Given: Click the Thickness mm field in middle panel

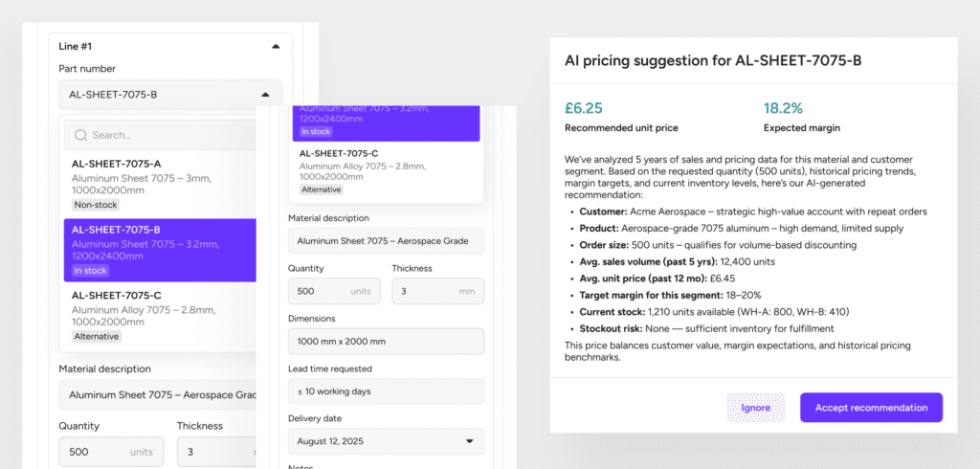Looking at the screenshot, I should click(x=438, y=291).
